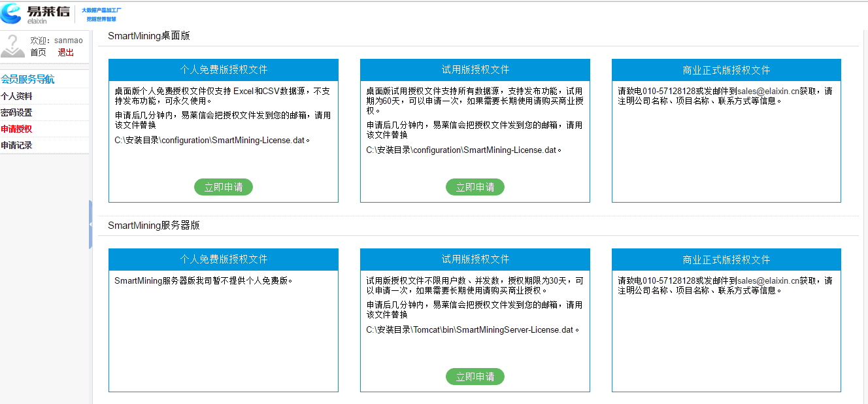Click the desktop 个人免费版授权文件 card header
This screenshot has height=404, width=868.
224,70
